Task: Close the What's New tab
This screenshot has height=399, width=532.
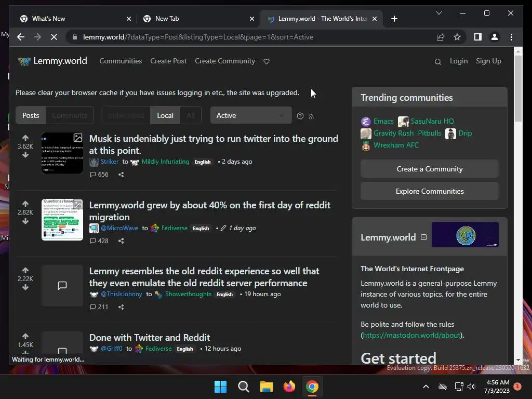Action: (x=129, y=19)
